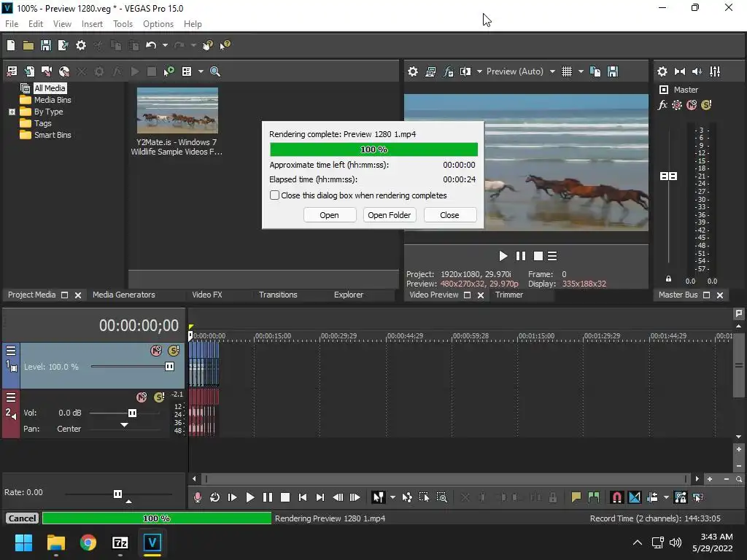The height and width of the screenshot is (560, 747).
Task: Solo audio track 2
Action: pos(159,397)
